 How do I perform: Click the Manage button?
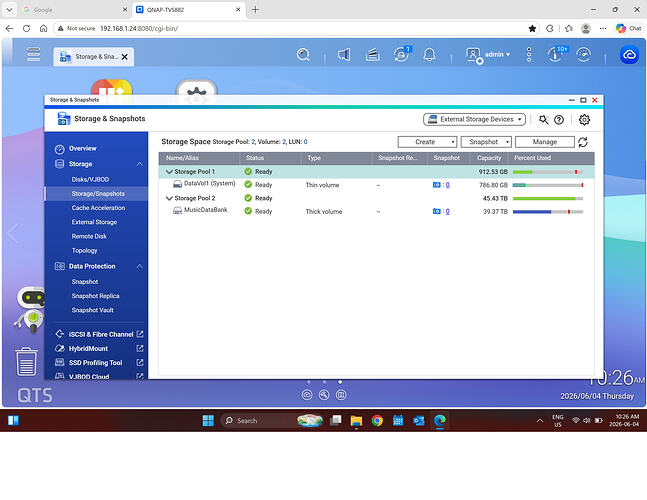click(x=545, y=142)
